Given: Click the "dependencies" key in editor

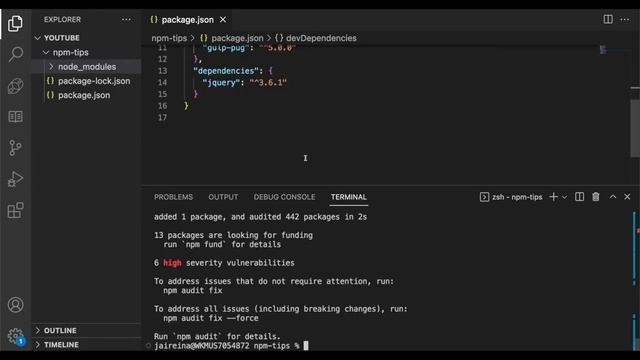Looking at the screenshot, I should coord(226,71).
